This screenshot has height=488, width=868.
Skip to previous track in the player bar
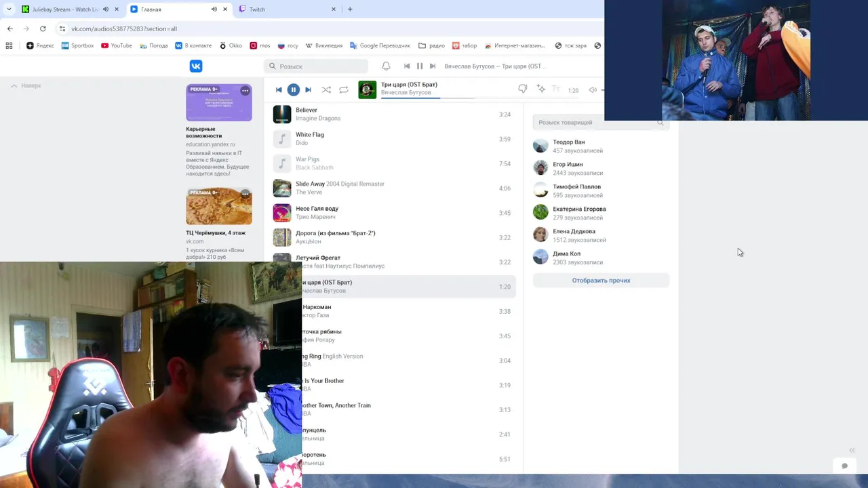click(x=279, y=89)
